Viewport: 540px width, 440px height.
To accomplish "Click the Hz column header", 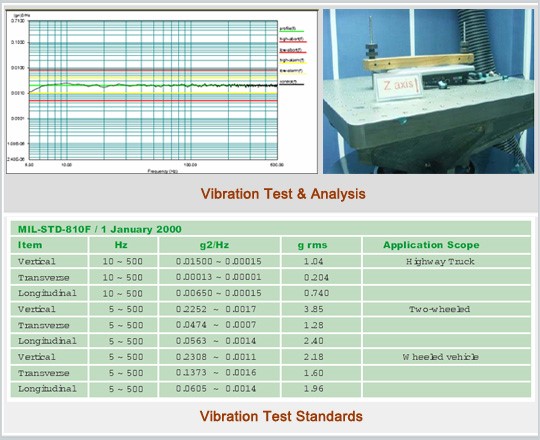I will click(x=123, y=245).
